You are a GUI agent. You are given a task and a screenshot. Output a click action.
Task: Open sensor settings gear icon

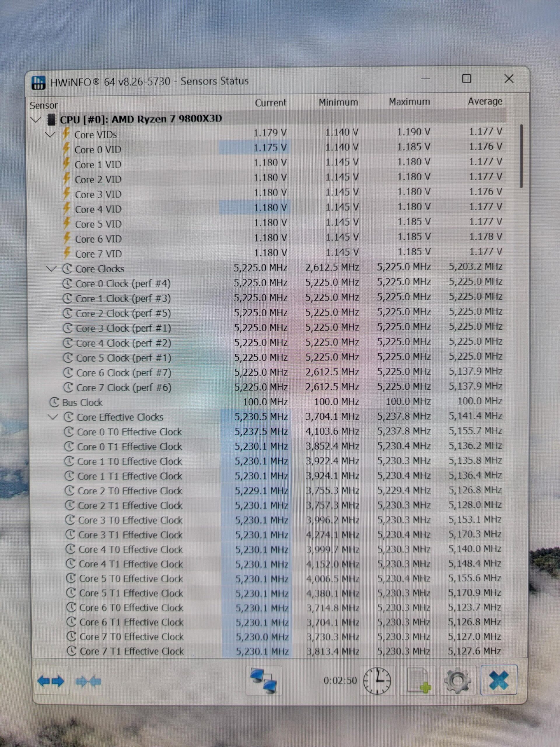click(458, 680)
